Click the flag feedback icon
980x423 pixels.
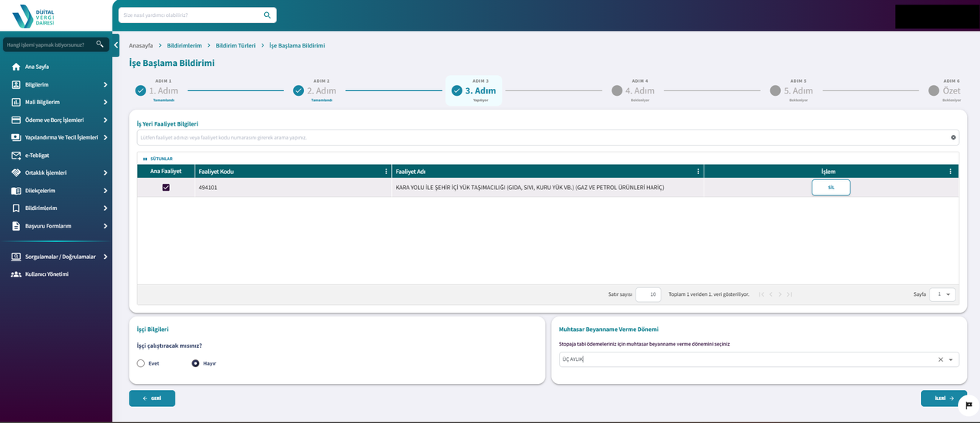969,405
